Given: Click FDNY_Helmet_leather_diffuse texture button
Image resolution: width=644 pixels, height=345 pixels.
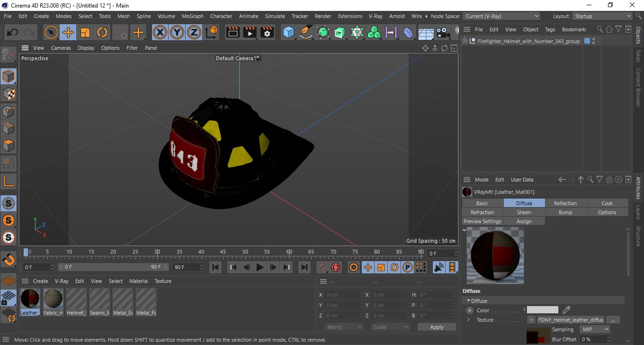Looking at the screenshot, I should tap(571, 320).
